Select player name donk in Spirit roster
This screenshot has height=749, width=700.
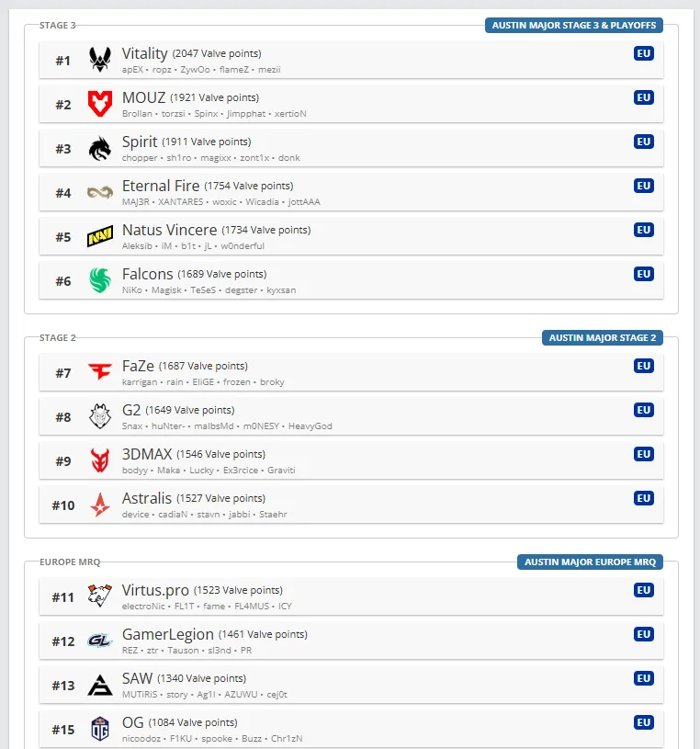(288, 158)
